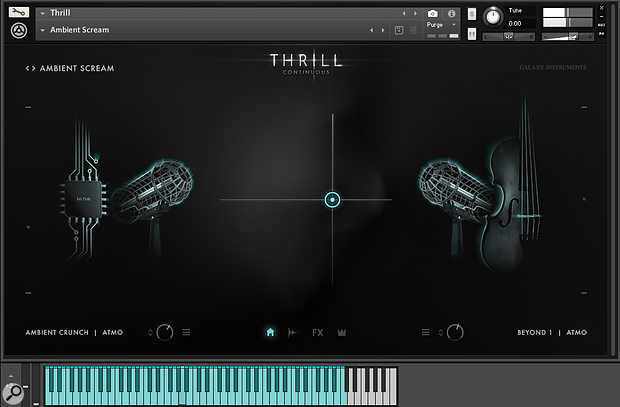Click the virtual keyboard colored keys
The width and height of the screenshot is (620, 407).
[196, 386]
